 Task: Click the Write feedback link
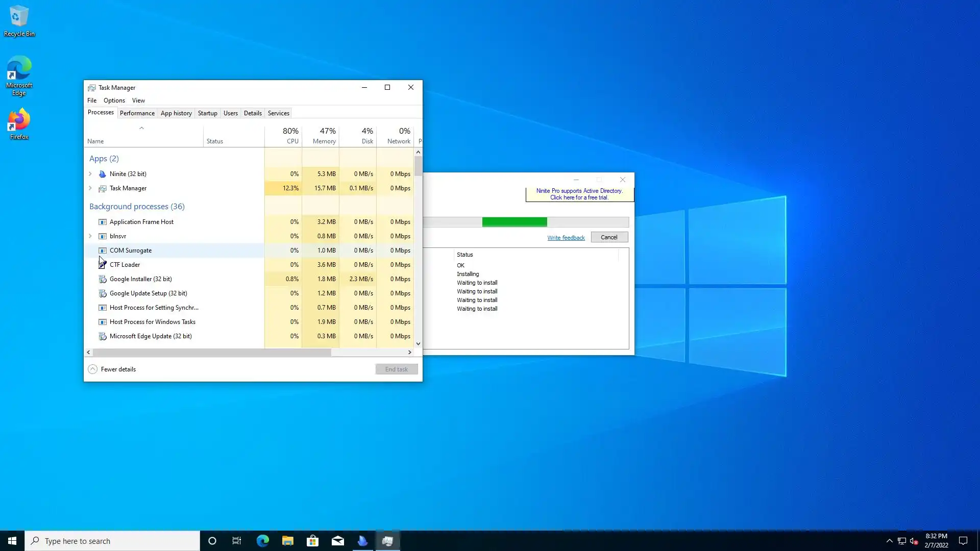click(566, 238)
